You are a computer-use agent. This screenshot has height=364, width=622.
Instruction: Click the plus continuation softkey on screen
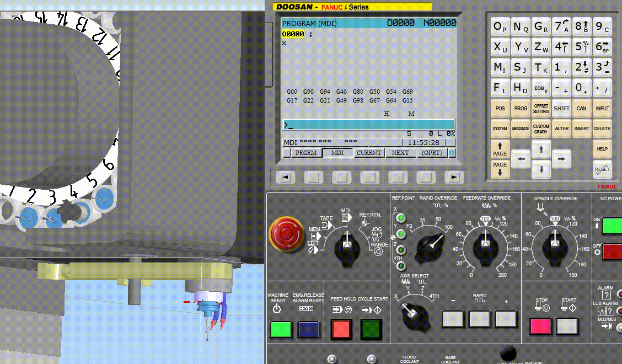(x=452, y=153)
